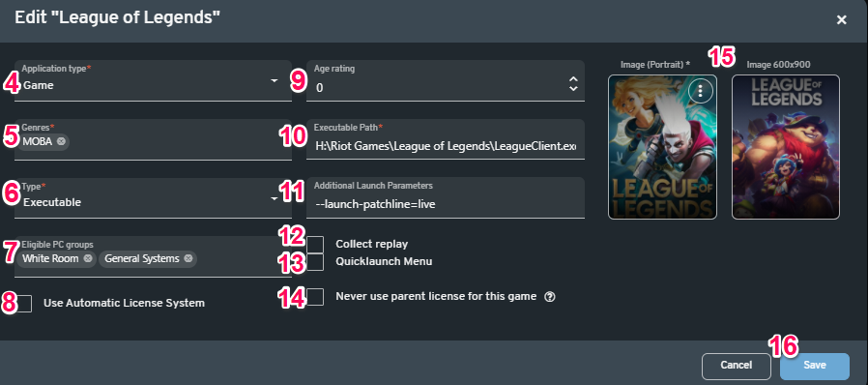Remove the MOBA genre chip

point(61,142)
